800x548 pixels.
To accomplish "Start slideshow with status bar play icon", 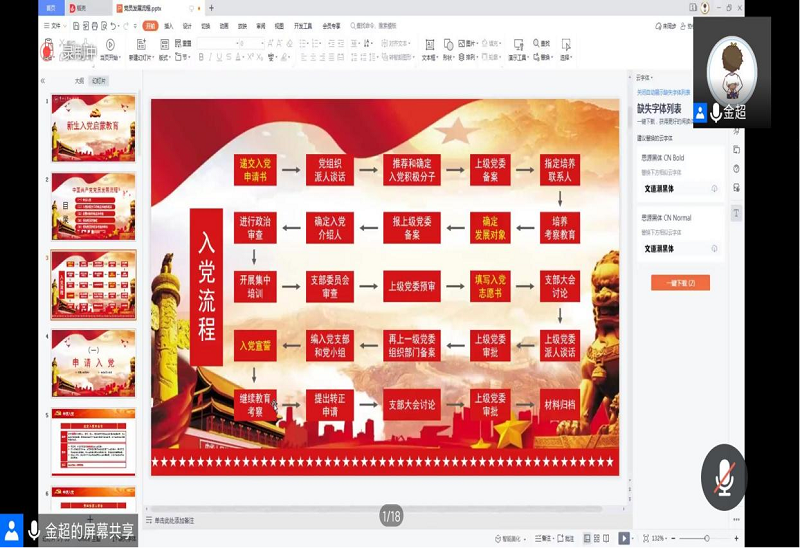I will 624,538.
